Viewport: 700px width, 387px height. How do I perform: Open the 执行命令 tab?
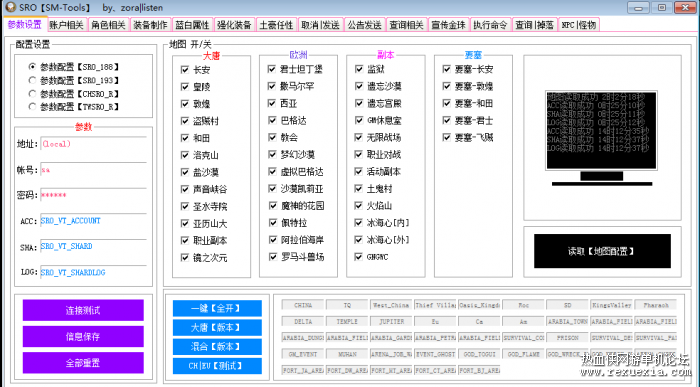pyautogui.click(x=490, y=25)
